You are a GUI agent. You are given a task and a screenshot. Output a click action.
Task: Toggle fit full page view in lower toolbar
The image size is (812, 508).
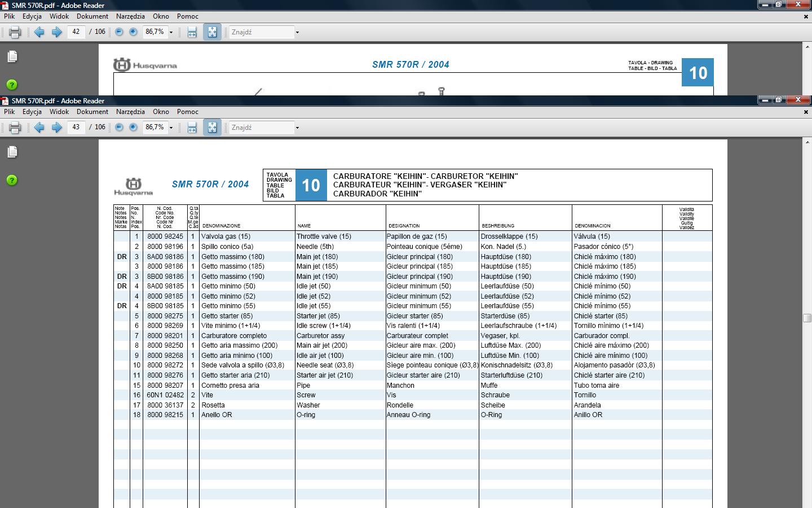212,128
